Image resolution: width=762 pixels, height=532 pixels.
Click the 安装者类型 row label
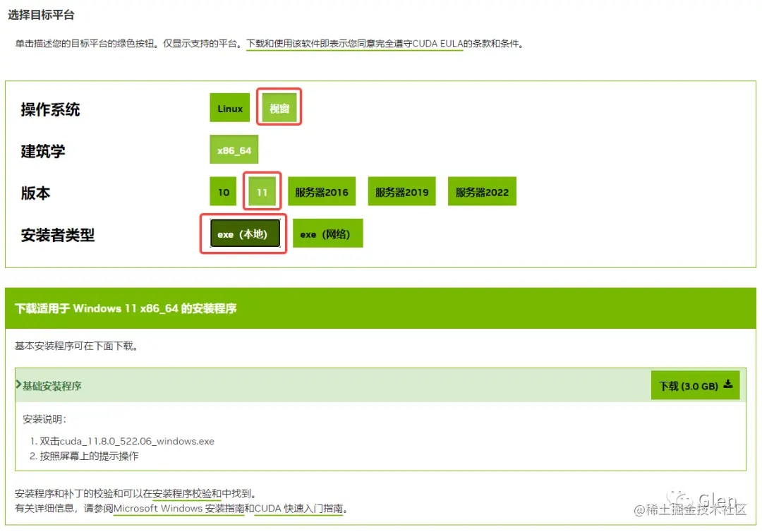57,235
